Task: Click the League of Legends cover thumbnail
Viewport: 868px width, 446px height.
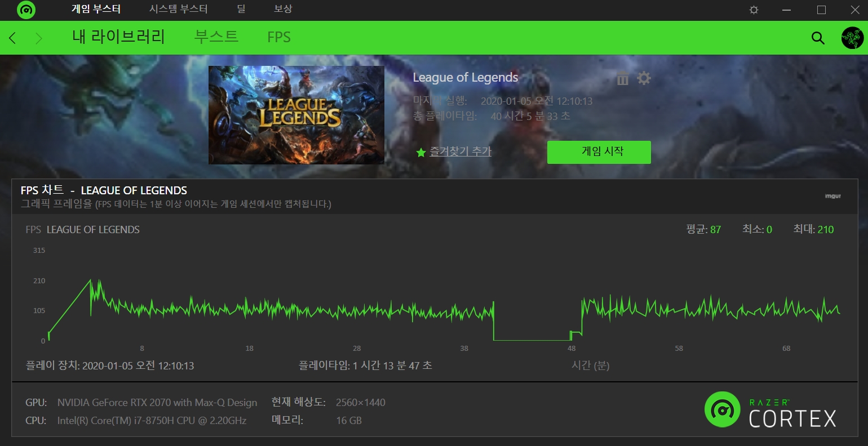Action: click(x=296, y=115)
